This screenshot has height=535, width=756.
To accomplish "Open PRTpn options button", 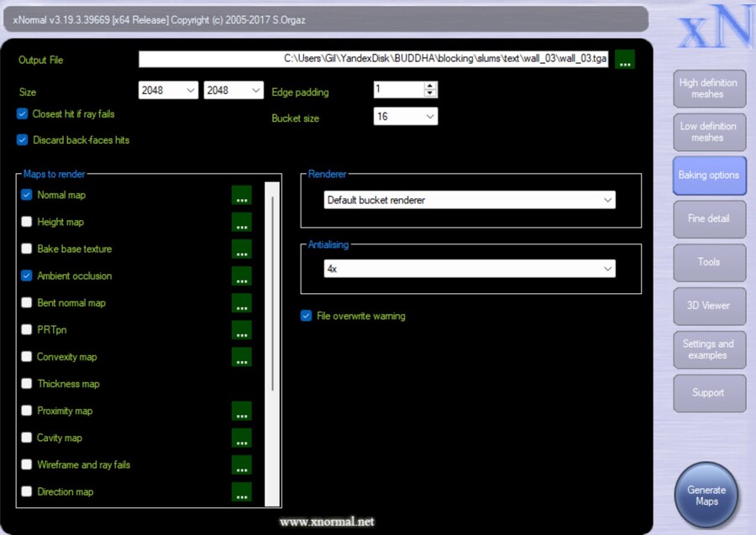I will point(242,330).
